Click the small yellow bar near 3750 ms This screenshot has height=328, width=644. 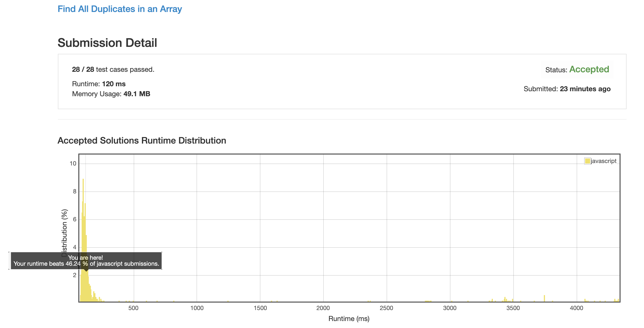pos(544,298)
